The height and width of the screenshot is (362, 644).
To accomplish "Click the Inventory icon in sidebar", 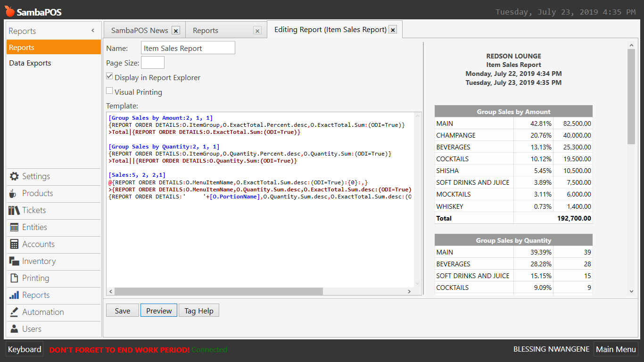I will [x=14, y=261].
